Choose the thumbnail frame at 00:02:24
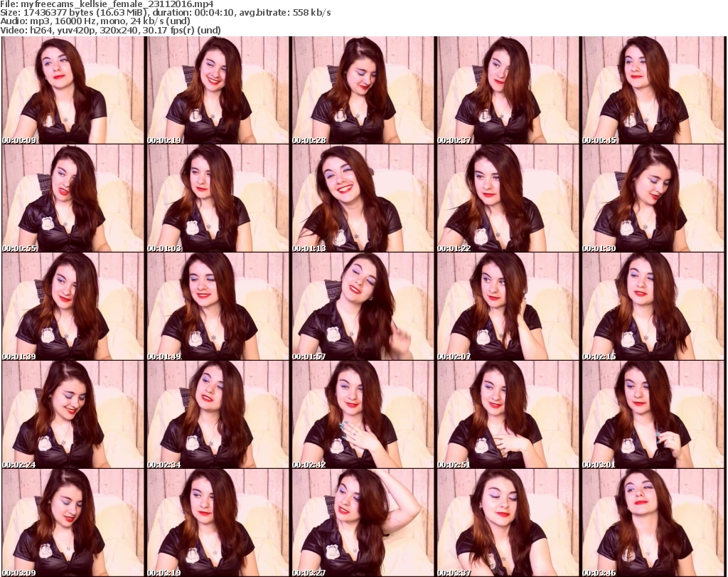 coord(73,415)
